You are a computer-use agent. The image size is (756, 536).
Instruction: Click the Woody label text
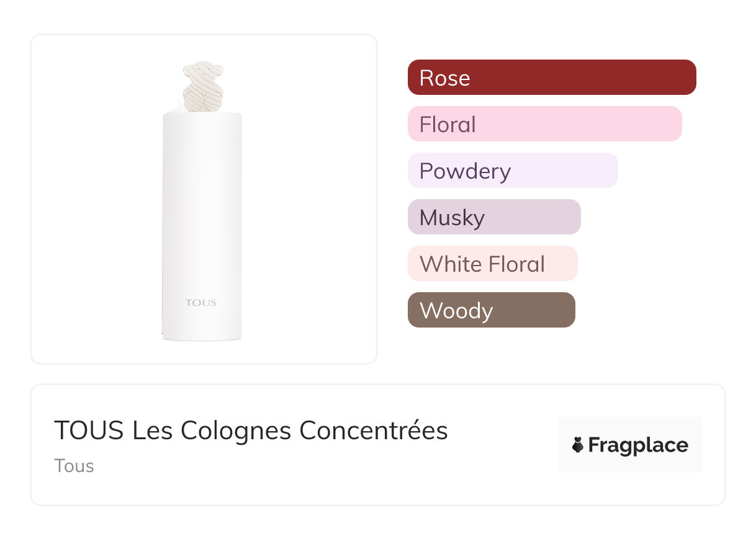[456, 310]
